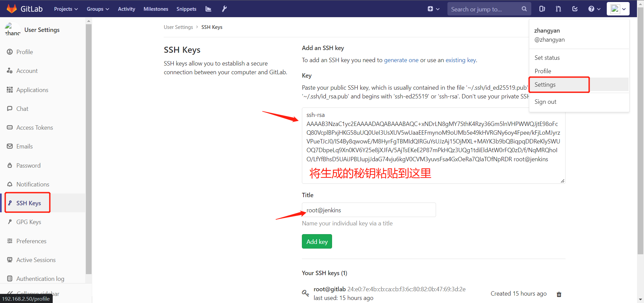Expand the Groups dropdown
Screen dimensions: 644x303
pos(98,9)
